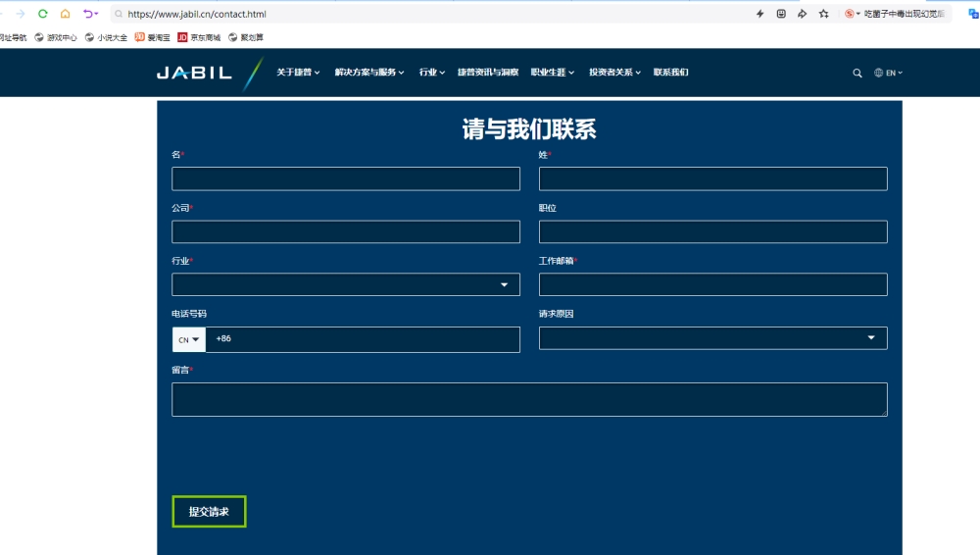Screen dimensions: 980x555
Task: Click the Sogou search engine icon
Action: (x=849, y=14)
